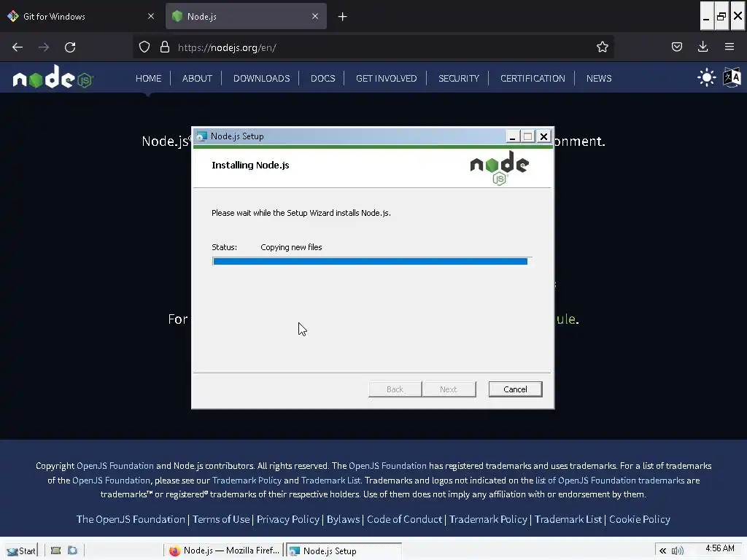Open the Firefox downloads panel
The height and width of the screenshot is (560, 747).
703,47
